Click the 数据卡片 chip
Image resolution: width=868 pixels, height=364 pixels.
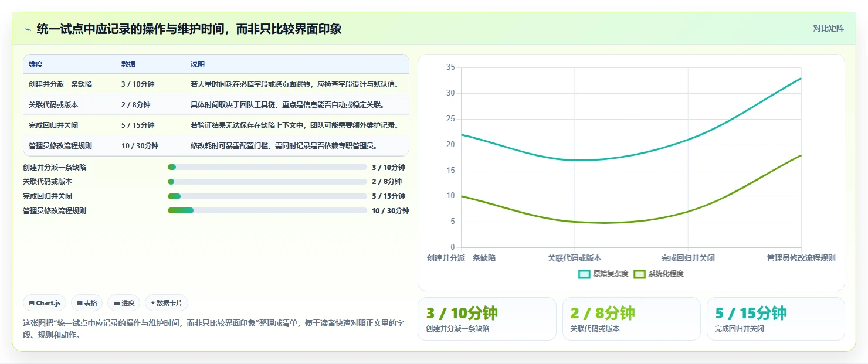point(167,303)
